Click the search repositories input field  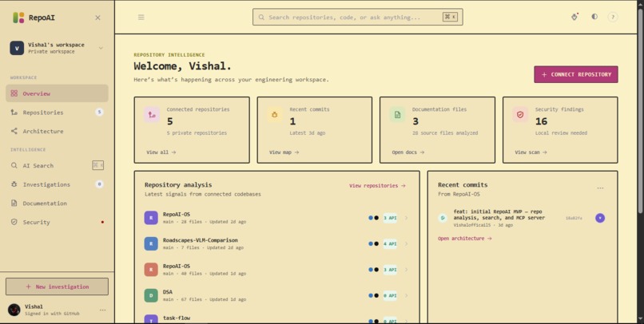[358, 18]
